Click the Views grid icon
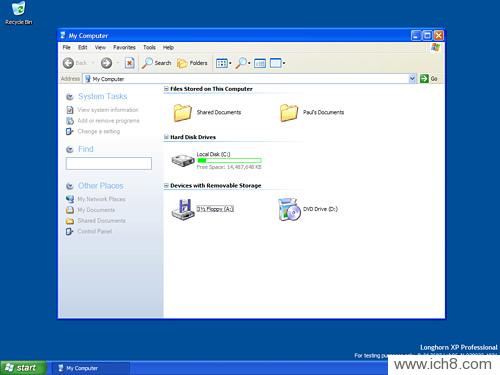The height and width of the screenshot is (375, 500). coord(222,63)
